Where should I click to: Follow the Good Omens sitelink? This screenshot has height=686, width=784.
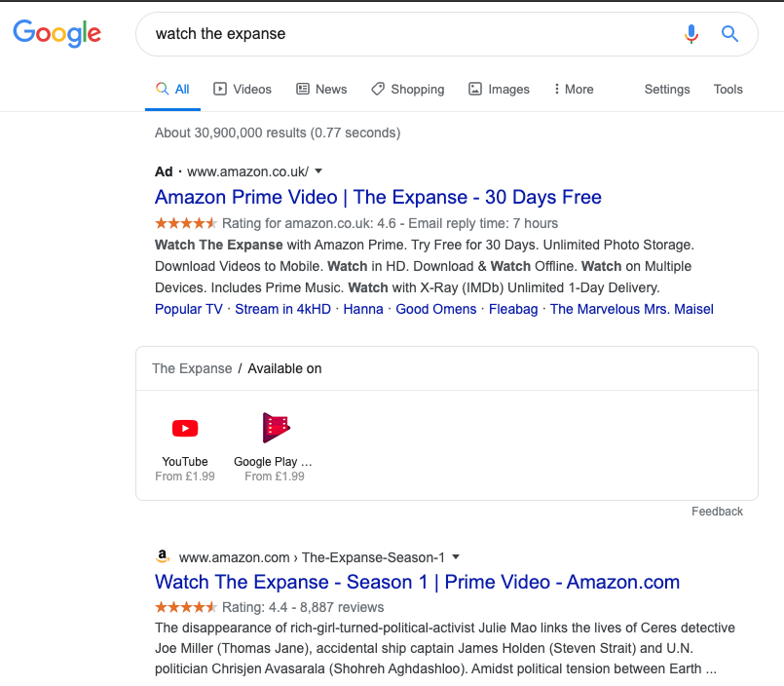[x=435, y=309]
